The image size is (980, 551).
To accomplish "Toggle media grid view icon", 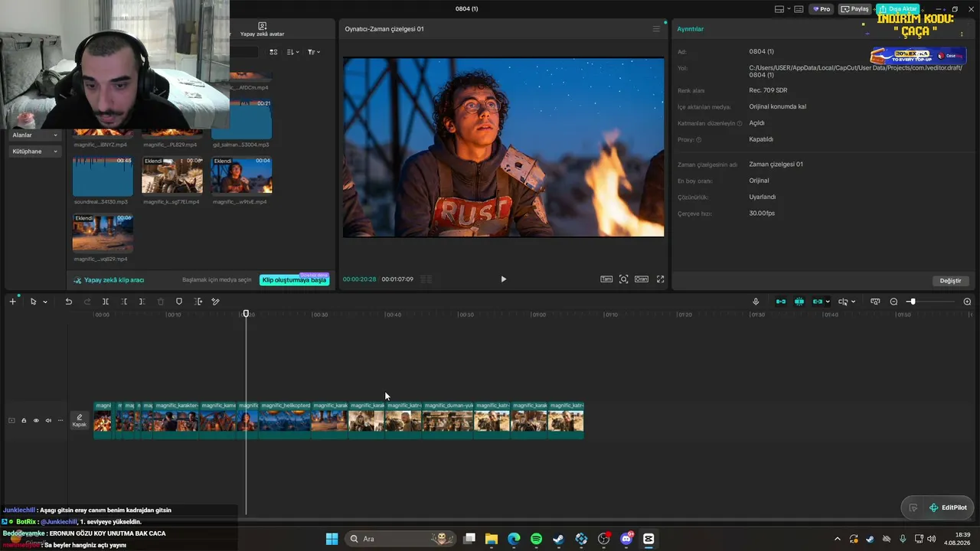I will click(273, 52).
